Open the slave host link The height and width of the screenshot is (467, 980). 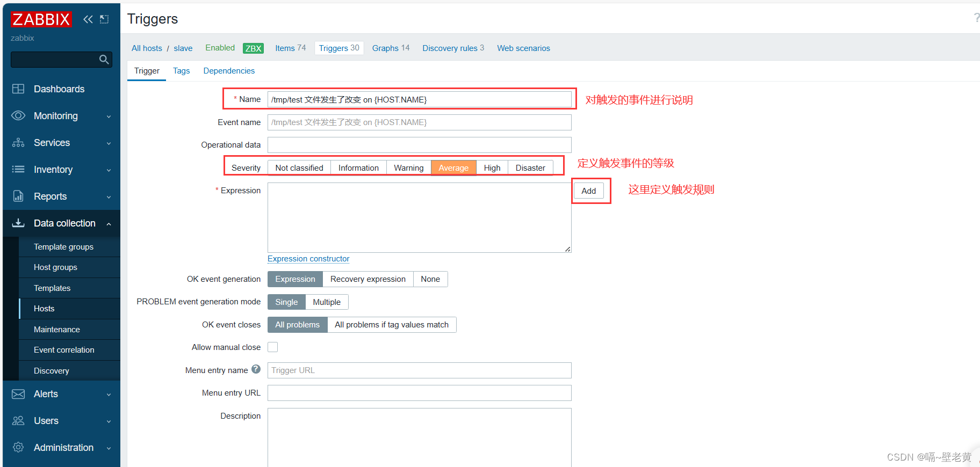click(x=183, y=48)
